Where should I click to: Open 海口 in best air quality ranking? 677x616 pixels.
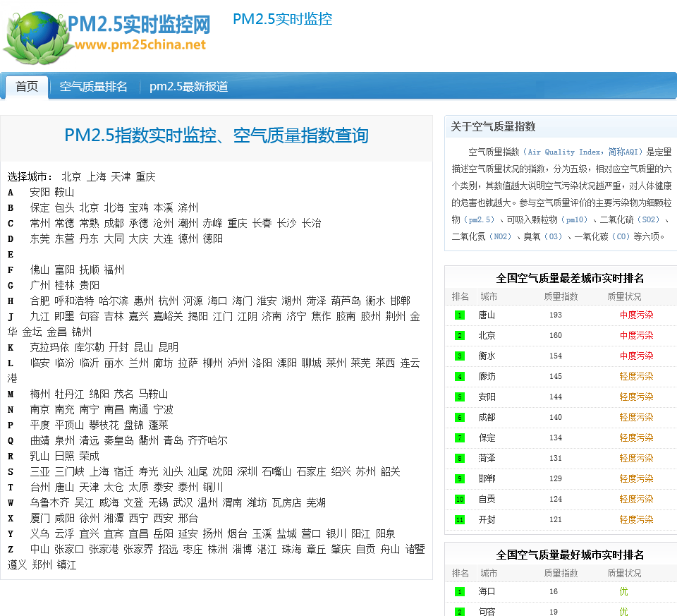tap(487, 591)
